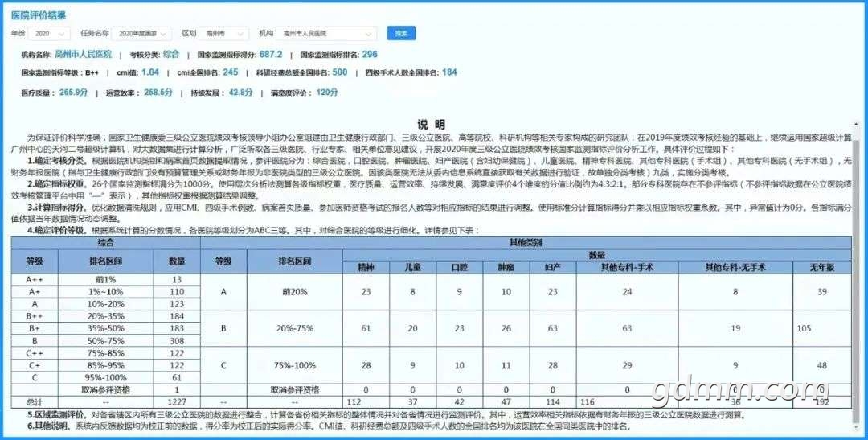Click the cmi全国排名 value 245
The height and width of the screenshot is (440, 868).
(231, 72)
